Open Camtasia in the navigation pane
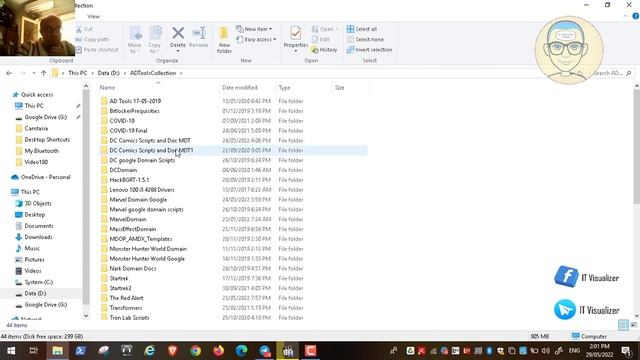640x360 pixels. pyautogui.click(x=36, y=128)
